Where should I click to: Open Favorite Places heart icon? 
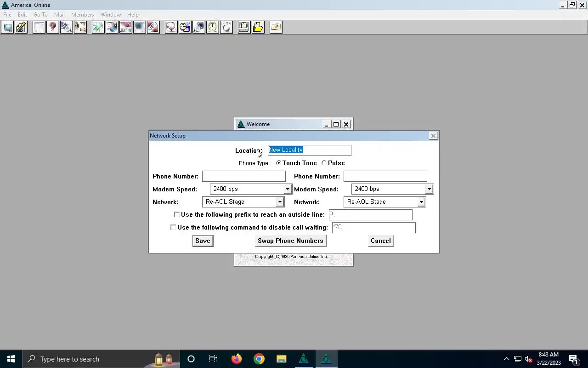click(x=276, y=27)
